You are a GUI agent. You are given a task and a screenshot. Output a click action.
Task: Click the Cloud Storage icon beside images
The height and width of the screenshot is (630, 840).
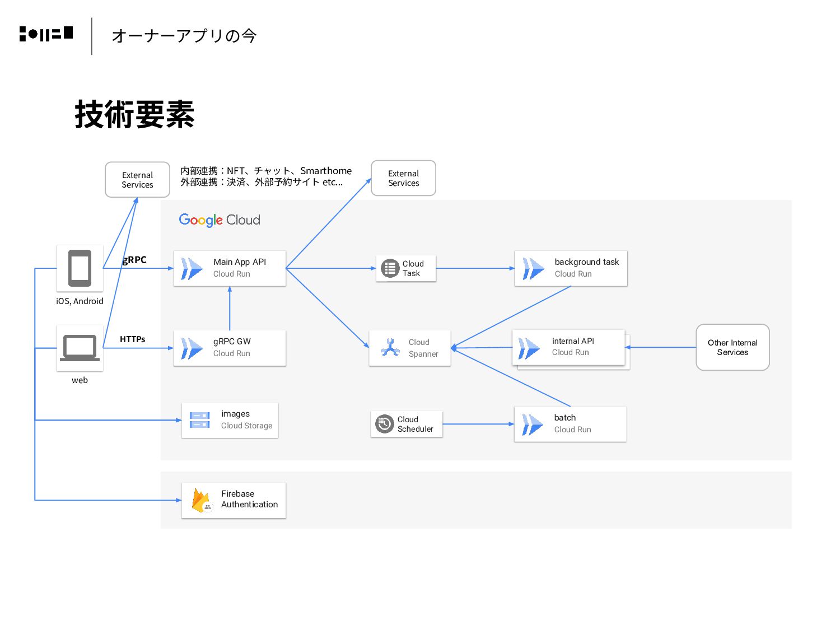click(x=200, y=420)
